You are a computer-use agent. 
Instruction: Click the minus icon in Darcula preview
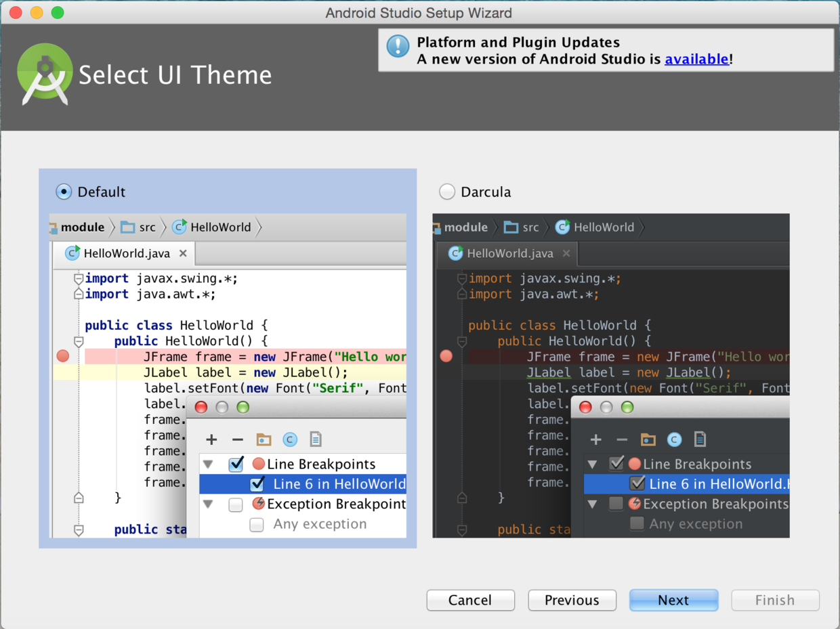pyautogui.click(x=622, y=439)
